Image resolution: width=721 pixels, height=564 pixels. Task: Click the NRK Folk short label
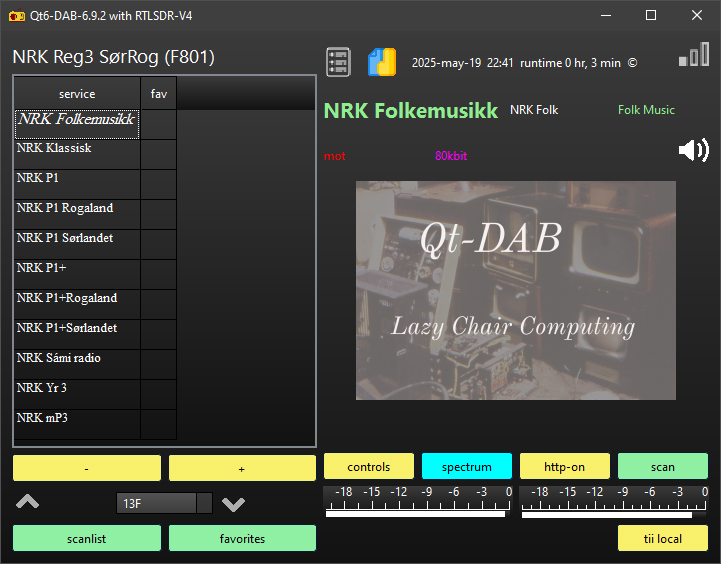534,110
